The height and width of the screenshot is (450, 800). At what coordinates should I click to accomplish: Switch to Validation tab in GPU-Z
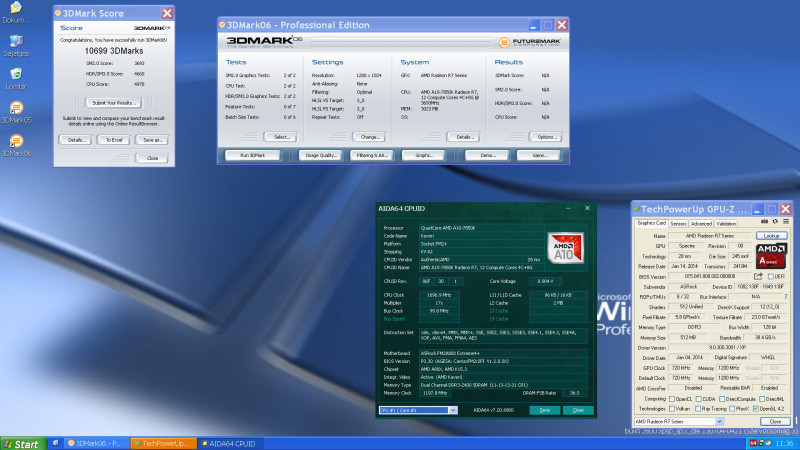pos(726,223)
